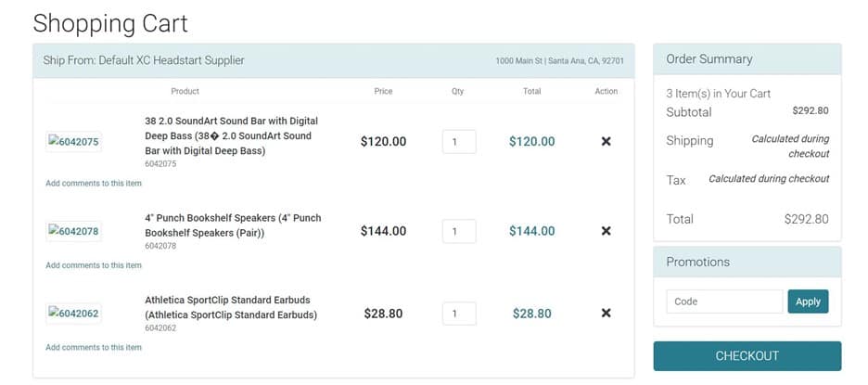
Task: Open the 4" Punch Bookshelf Speakers title link
Action: 233,225
